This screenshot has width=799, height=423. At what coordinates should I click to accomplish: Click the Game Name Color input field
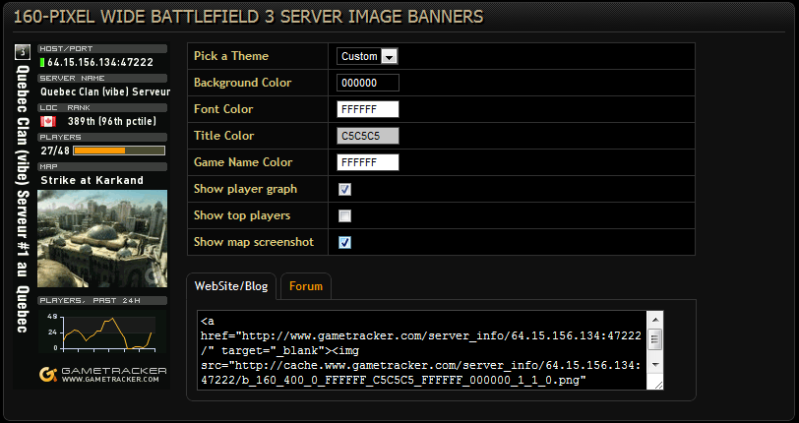(x=368, y=163)
